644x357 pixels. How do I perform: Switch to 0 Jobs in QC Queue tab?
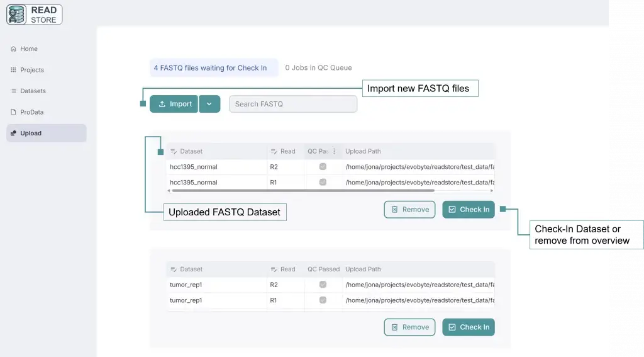pos(318,68)
